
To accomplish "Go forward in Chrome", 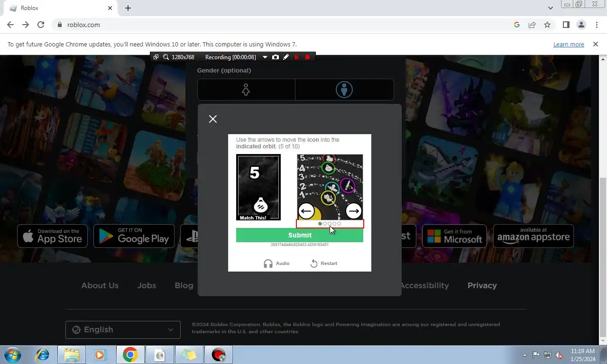I will point(26,25).
